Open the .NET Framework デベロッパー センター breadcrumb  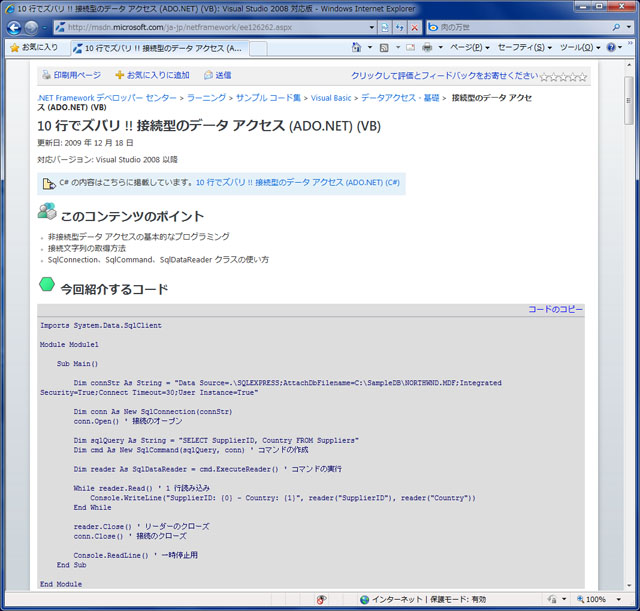coord(107,98)
